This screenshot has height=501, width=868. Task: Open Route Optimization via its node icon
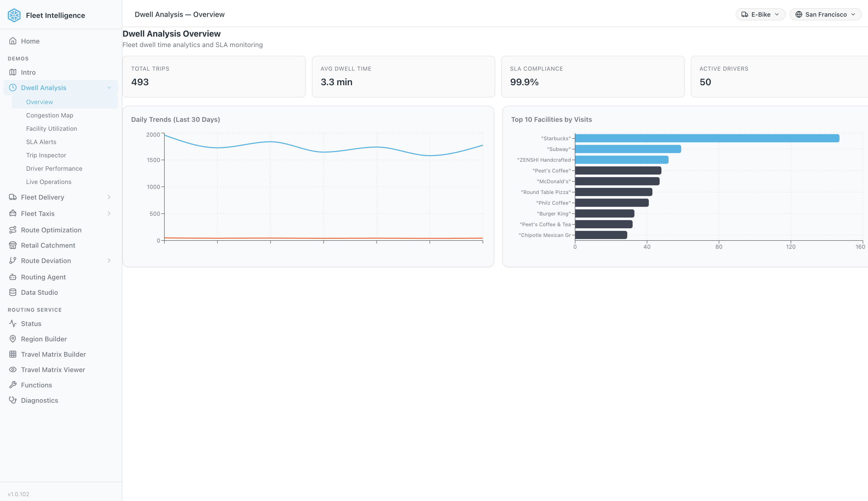click(13, 230)
